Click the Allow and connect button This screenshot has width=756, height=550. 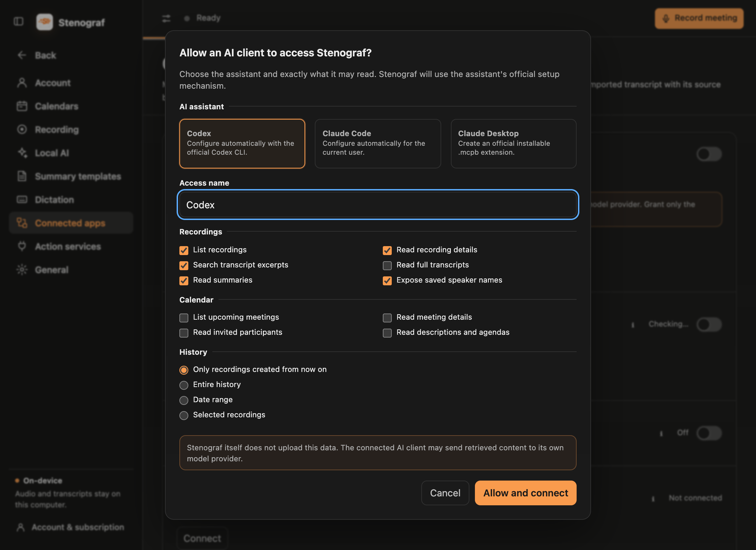click(525, 493)
